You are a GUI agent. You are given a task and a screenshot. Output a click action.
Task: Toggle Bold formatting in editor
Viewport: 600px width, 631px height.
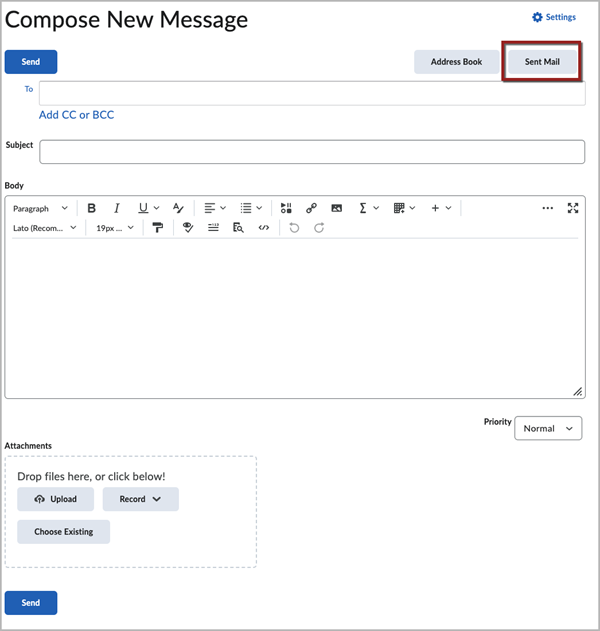92,208
